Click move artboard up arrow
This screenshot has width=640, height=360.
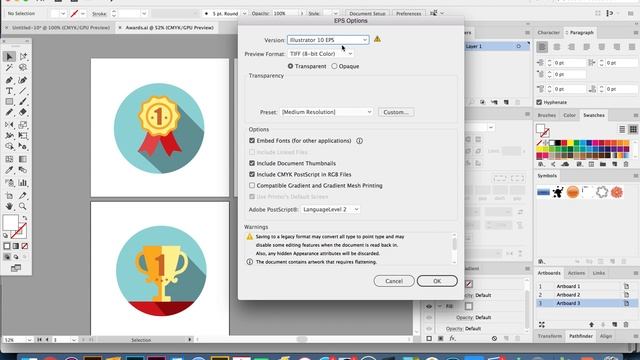(x=591, y=324)
